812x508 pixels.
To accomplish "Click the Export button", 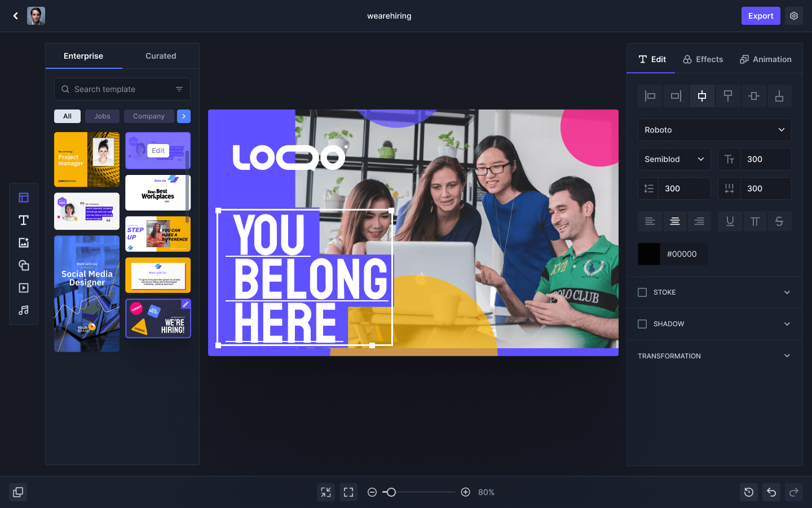I will click(x=760, y=15).
